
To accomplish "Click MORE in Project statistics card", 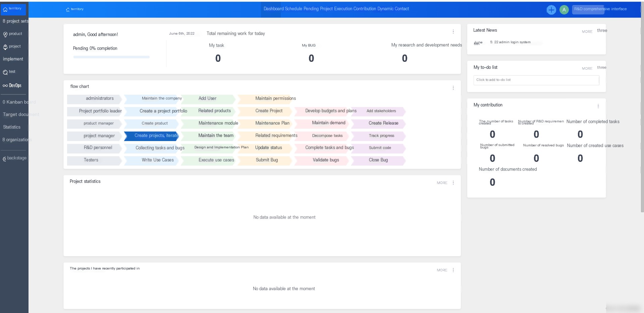I will click(x=442, y=183).
